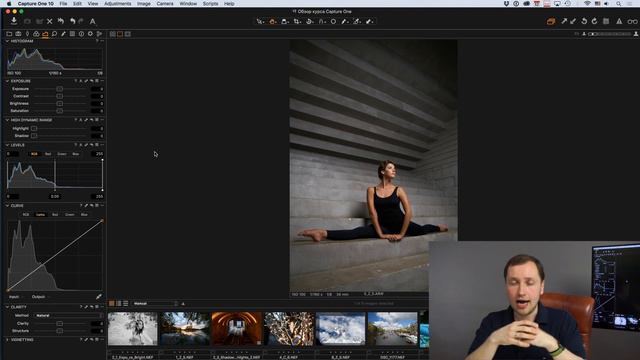Select the White balance picker tool
The image size is (640, 360).
345,21
